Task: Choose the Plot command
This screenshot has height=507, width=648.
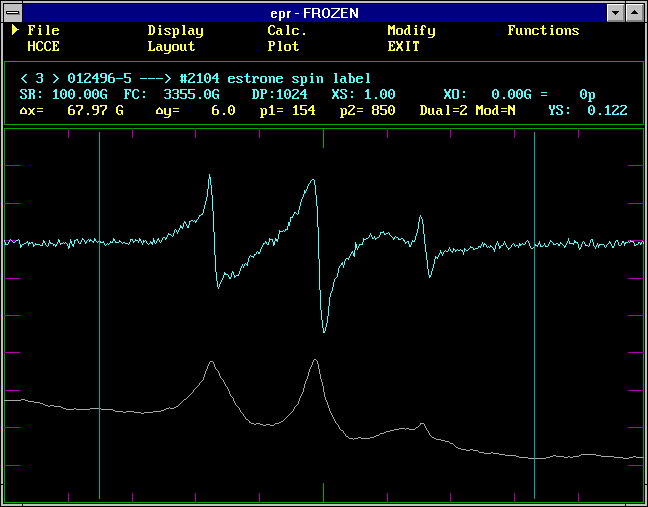Action: point(283,46)
